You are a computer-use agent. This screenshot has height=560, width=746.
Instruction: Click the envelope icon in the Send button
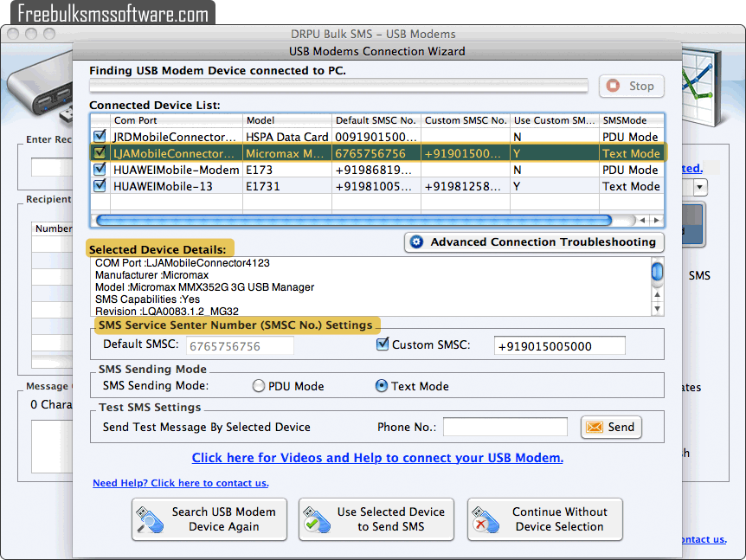tap(595, 427)
